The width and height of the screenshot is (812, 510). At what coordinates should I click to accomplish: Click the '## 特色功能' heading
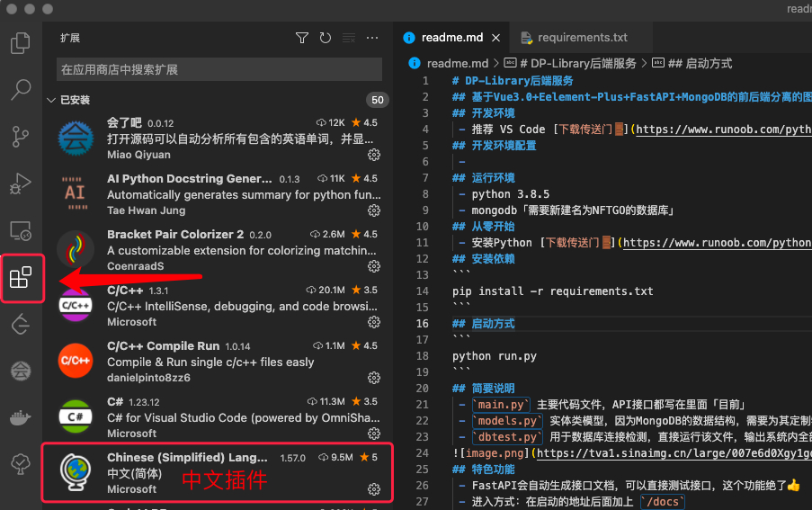tap(483, 470)
